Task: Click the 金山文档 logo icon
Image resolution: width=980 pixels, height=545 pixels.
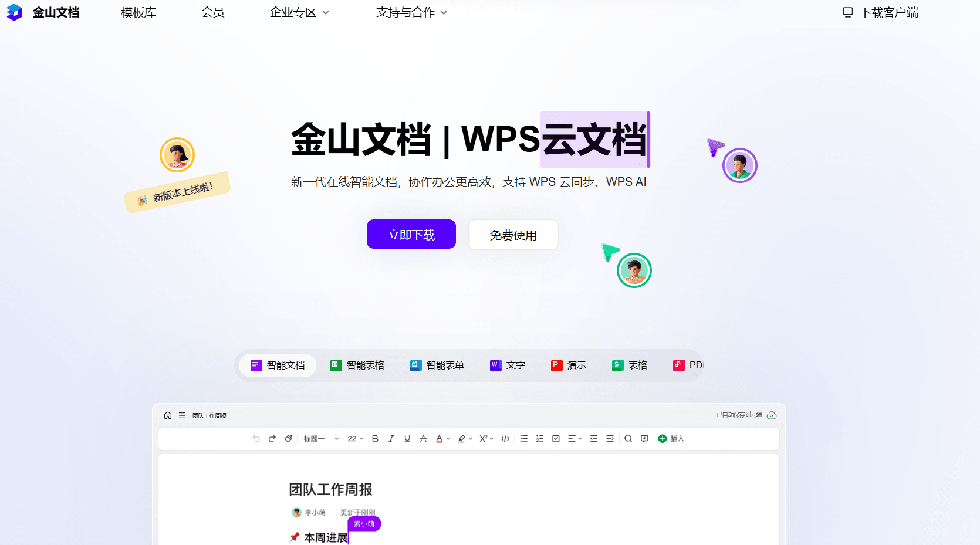Action: click(x=14, y=12)
